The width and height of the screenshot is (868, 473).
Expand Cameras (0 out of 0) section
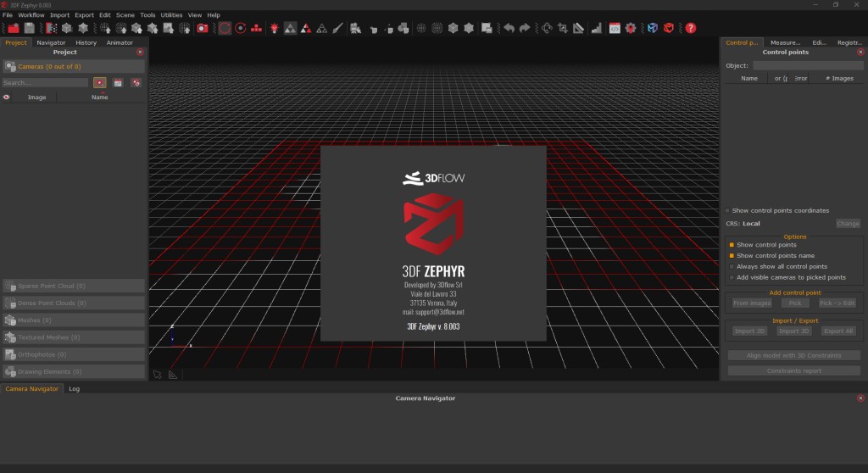point(74,66)
